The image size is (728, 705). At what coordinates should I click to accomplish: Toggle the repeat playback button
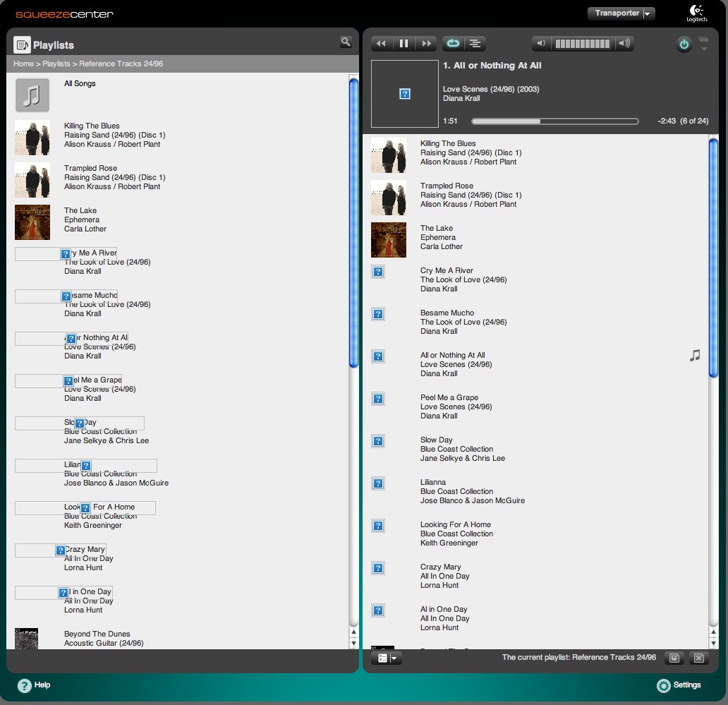[x=453, y=44]
